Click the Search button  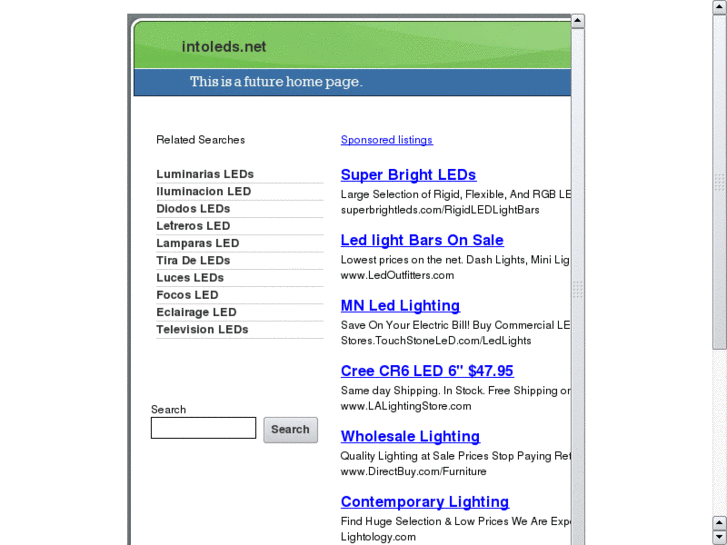[290, 430]
